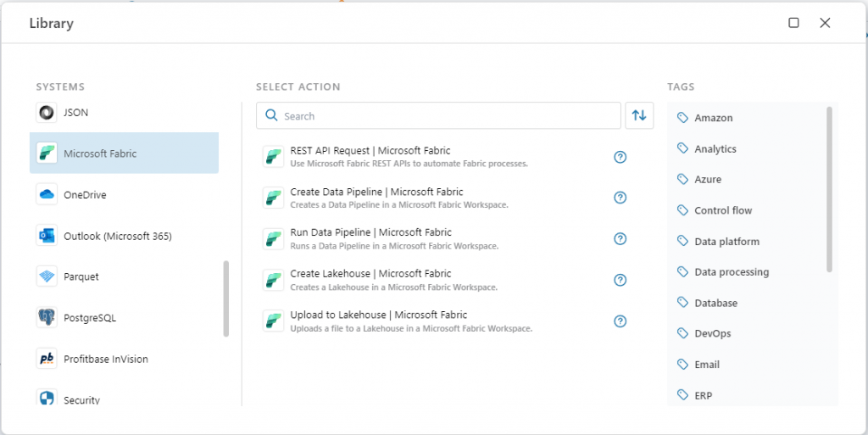
Task: Click the sort order toggle button
Action: [639, 115]
